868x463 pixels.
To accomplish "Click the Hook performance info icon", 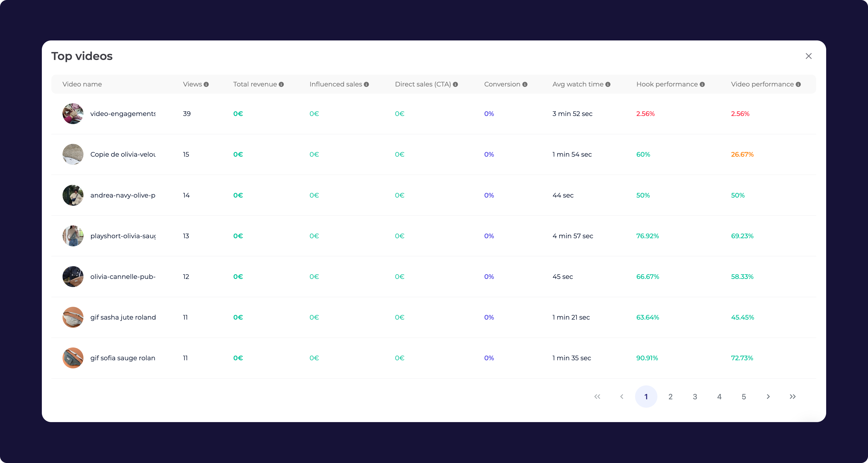I will (702, 85).
